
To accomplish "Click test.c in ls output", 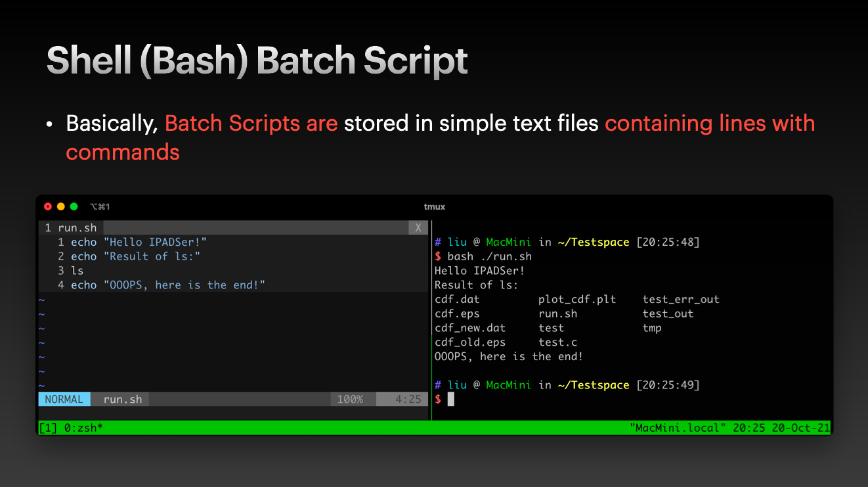I will [x=558, y=342].
